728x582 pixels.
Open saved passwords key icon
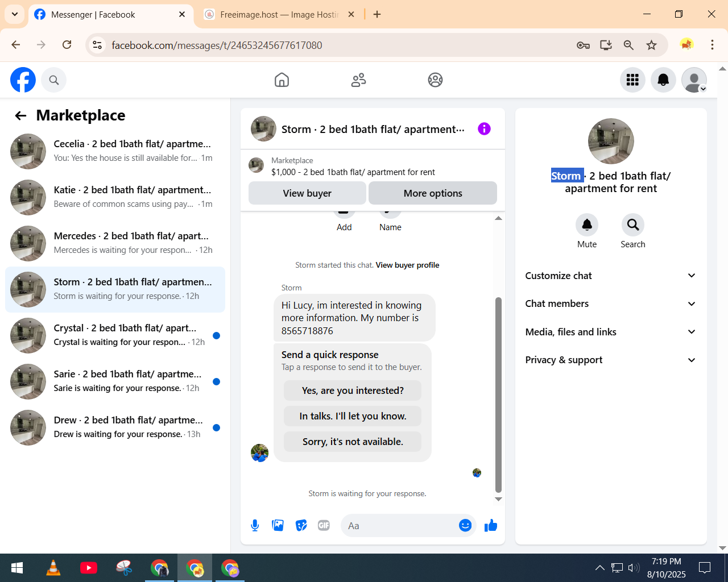(583, 45)
